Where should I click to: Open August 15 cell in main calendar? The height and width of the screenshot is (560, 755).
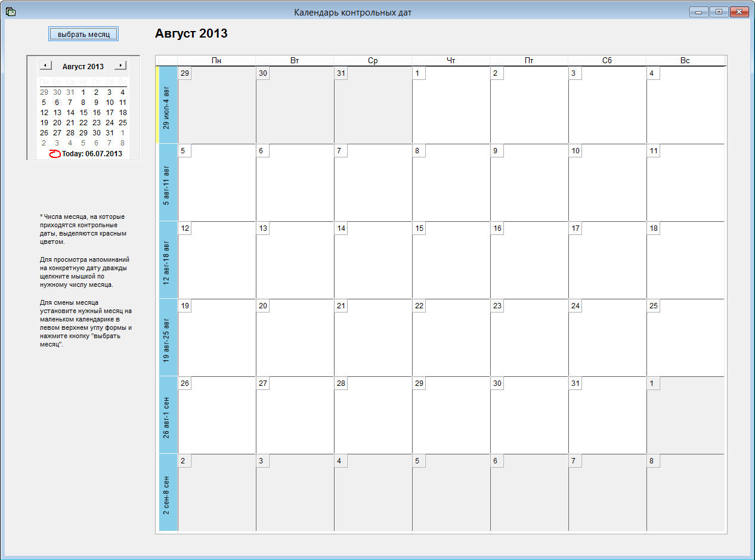click(x=451, y=260)
